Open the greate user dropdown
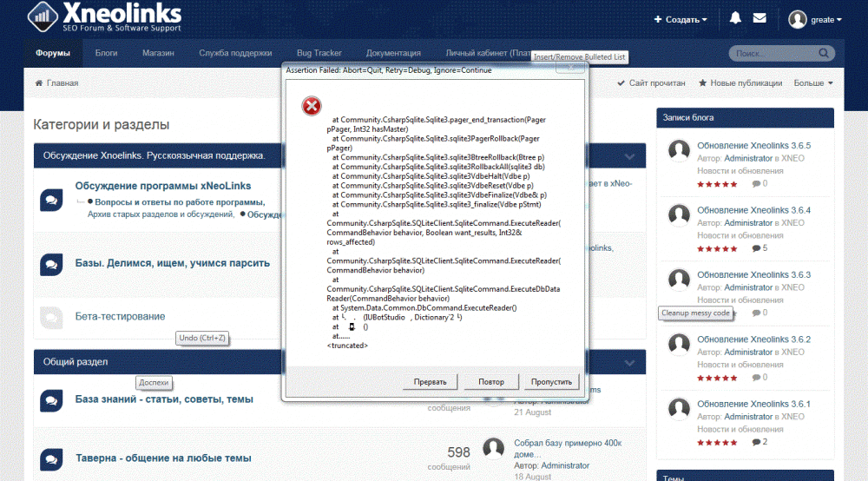The width and height of the screenshot is (868, 481). tap(815, 19)
